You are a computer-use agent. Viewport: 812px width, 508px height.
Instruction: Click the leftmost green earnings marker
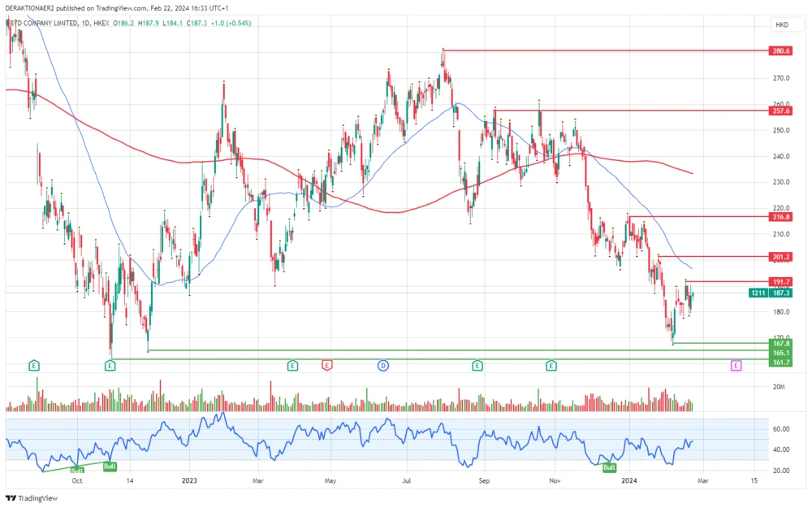pyautogui.click(x=34, y=366)
